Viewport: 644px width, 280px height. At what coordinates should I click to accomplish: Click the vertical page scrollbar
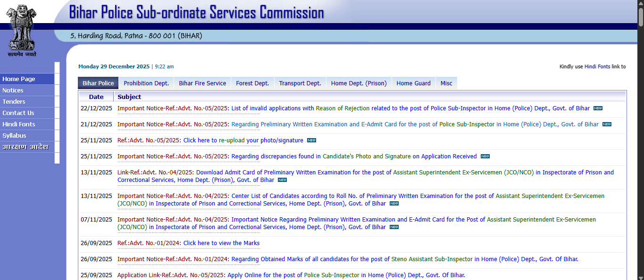tap(641, 141)
